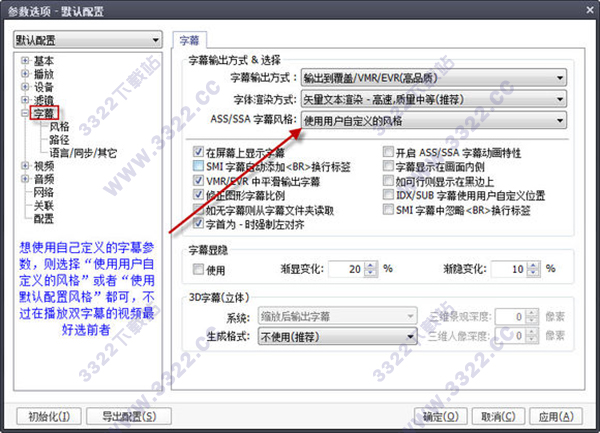Expand the 播放 tree node
Viewport: 600px width, 433px height.
25,73
